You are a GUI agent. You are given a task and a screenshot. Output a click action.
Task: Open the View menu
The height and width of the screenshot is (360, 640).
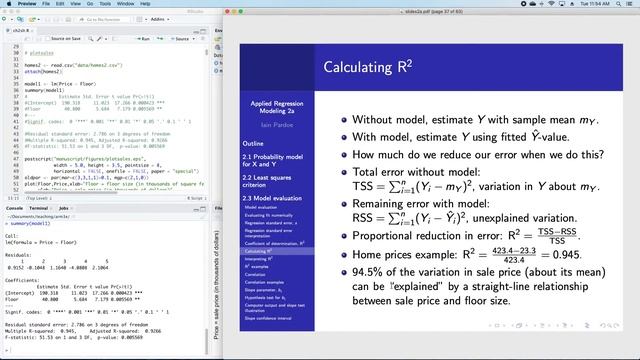click(76, 4)
